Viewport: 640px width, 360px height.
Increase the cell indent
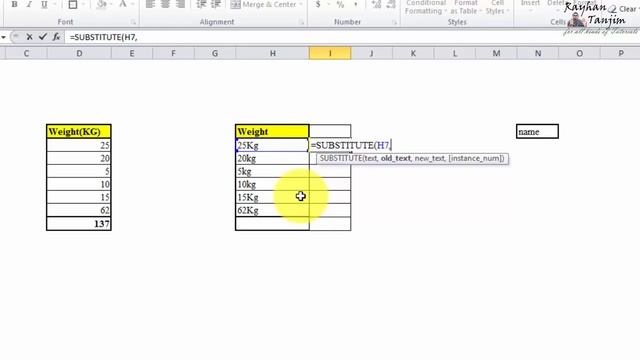pos(216,4)
